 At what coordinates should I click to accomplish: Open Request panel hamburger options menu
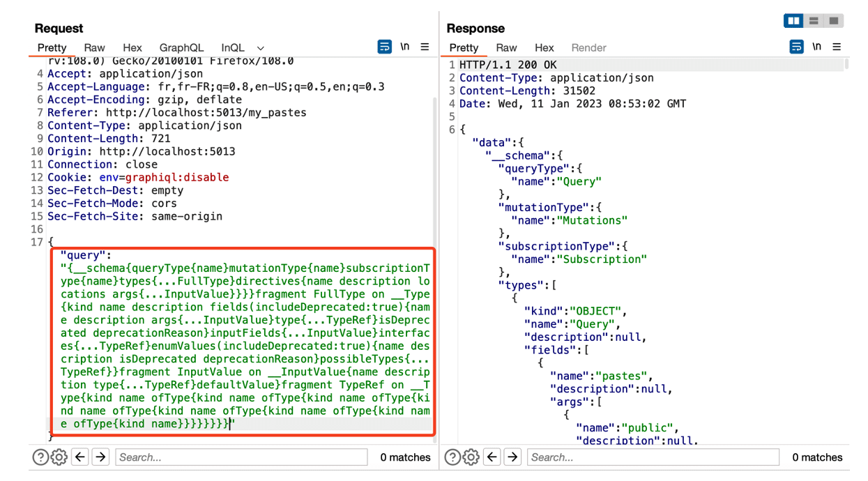425,47
